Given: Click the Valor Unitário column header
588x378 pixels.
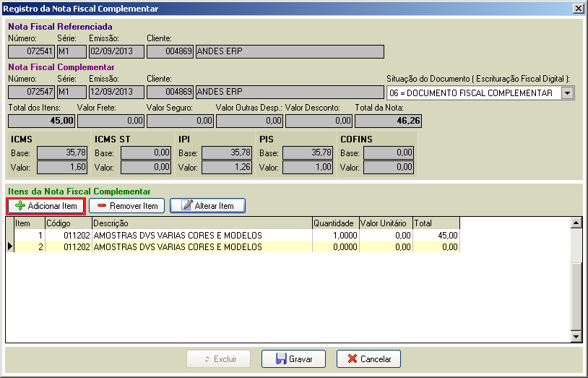Looking at the screenshot, I should (x=386, y=223).
